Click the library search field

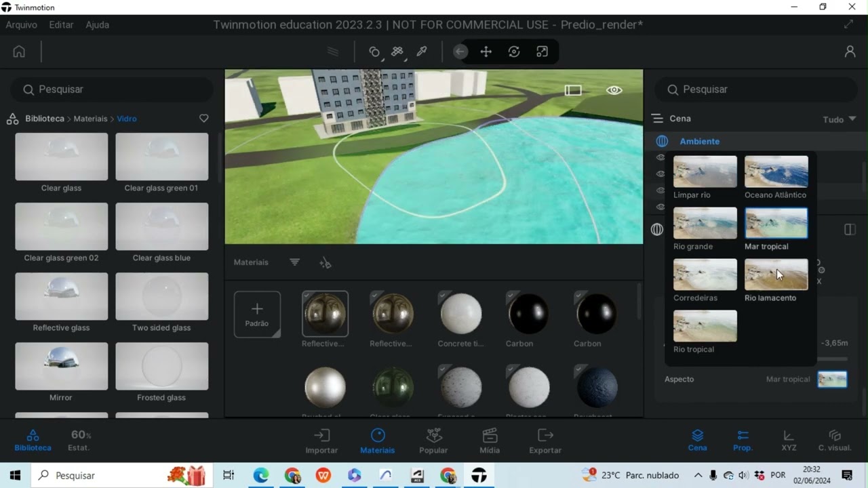[112, 89]
